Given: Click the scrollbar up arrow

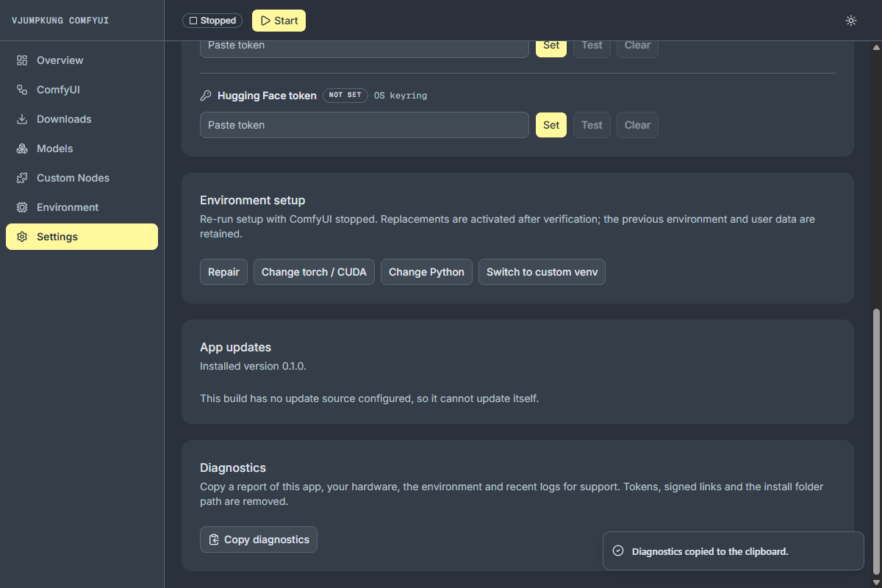Looking at the screenshot, I should pos(875,47).
